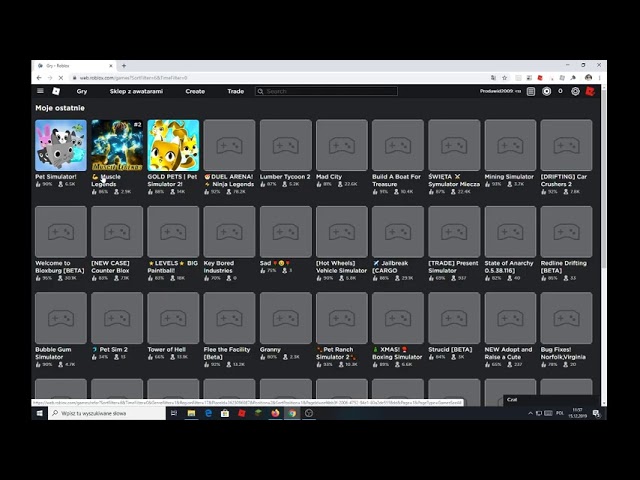Open the Create menu item

195,91
